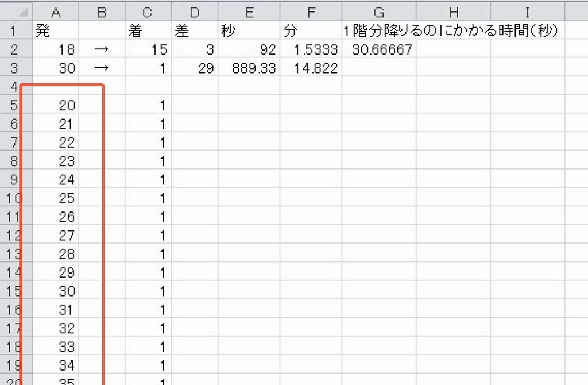
Task: Select column C header
Action: pyautogui.click(x=148, y=12)
